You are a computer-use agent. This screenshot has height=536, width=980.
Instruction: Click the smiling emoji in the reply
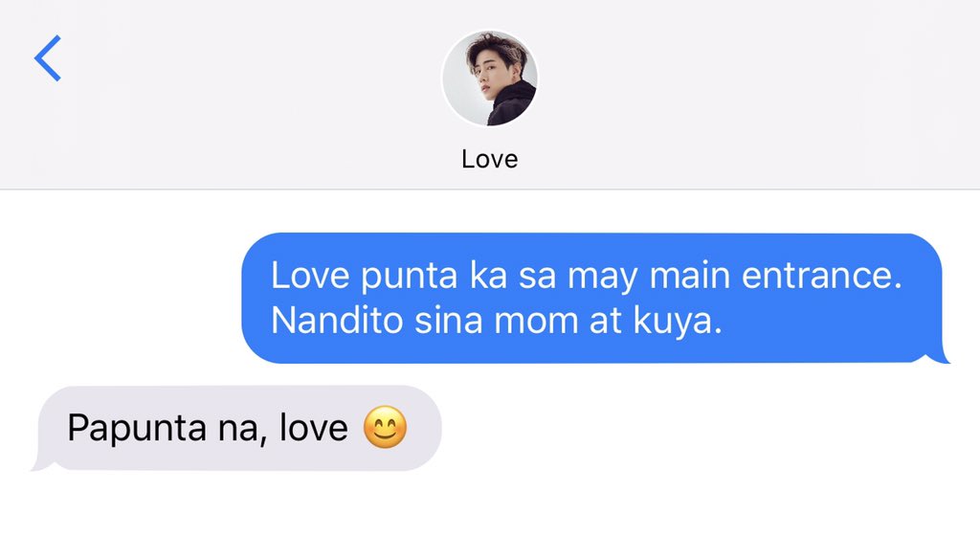(x=385, y=427)
